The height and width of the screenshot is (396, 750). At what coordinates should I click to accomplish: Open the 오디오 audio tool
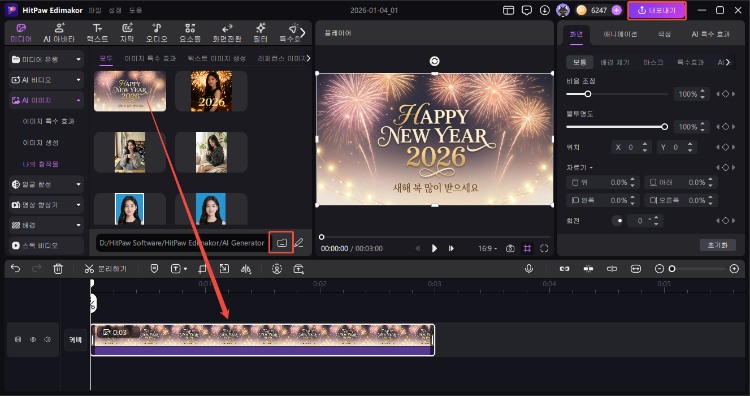(156, 33)
